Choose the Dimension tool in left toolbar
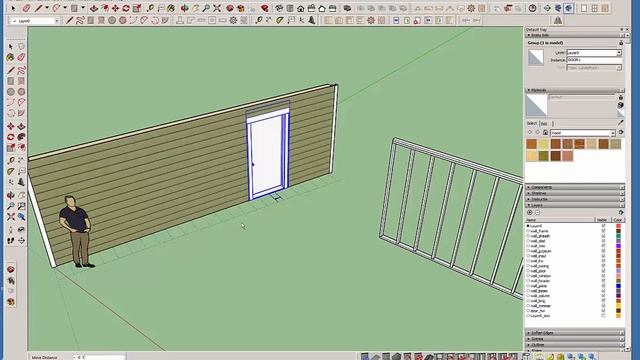This screenshot has width=640, height=360. click(x=21, y=160)
